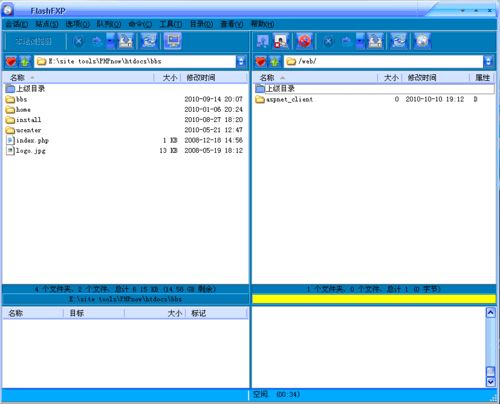Sort local files by 修改时间 column
This screenshot has height=404, width=500.
[214, 78]
